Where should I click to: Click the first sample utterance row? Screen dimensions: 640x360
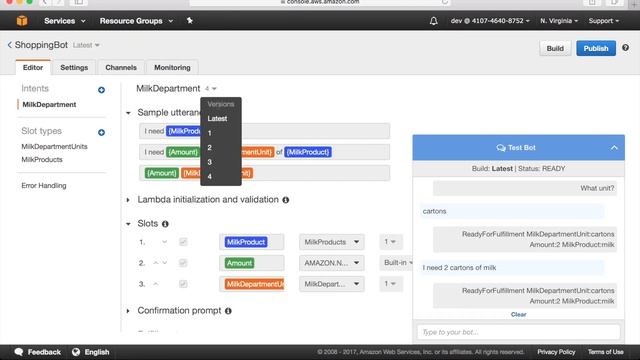click(x=264, y=131)
